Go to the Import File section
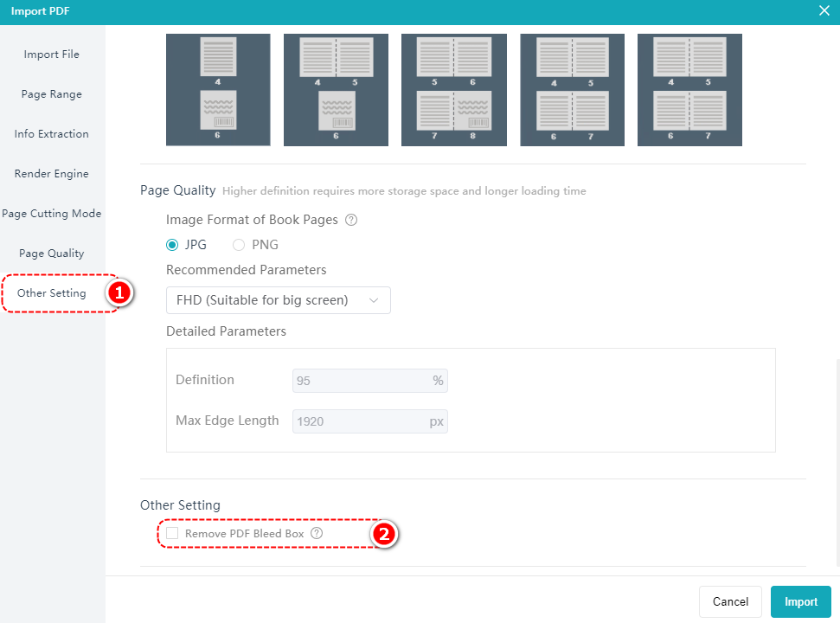Image resolution: width=840 pixels, height=623 pixels. pyautogui.click(x=52, y=55)
